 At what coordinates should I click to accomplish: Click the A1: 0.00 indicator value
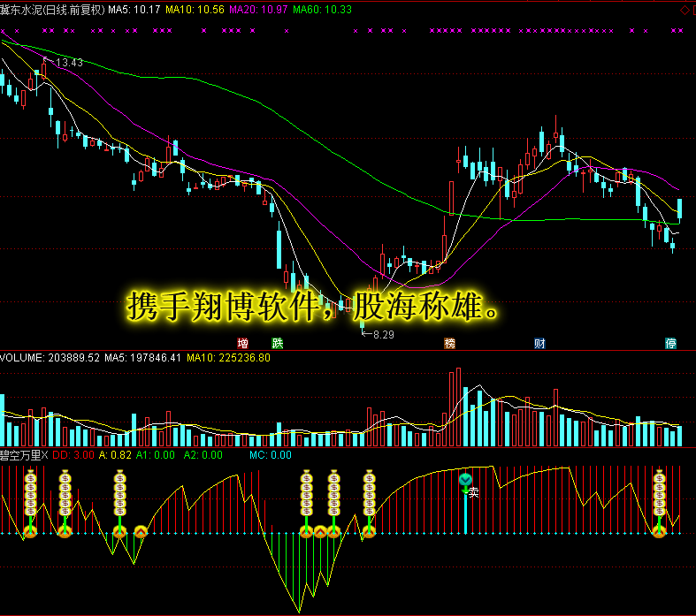click(x=156, y=455)
